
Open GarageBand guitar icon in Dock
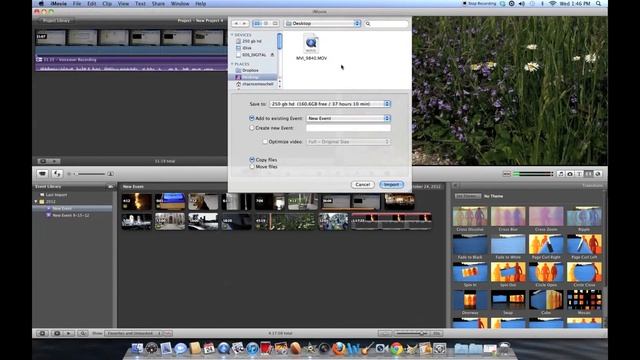tap(367, 348)
